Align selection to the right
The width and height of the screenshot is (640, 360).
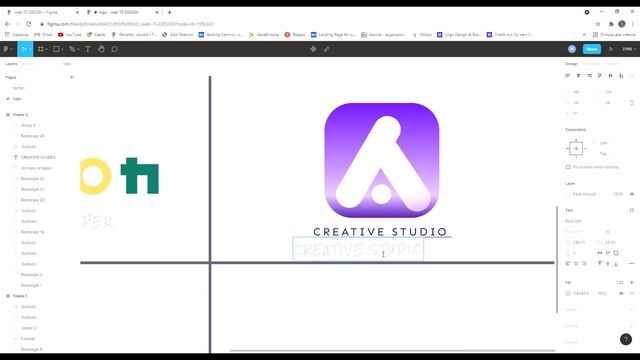[589, 76]
